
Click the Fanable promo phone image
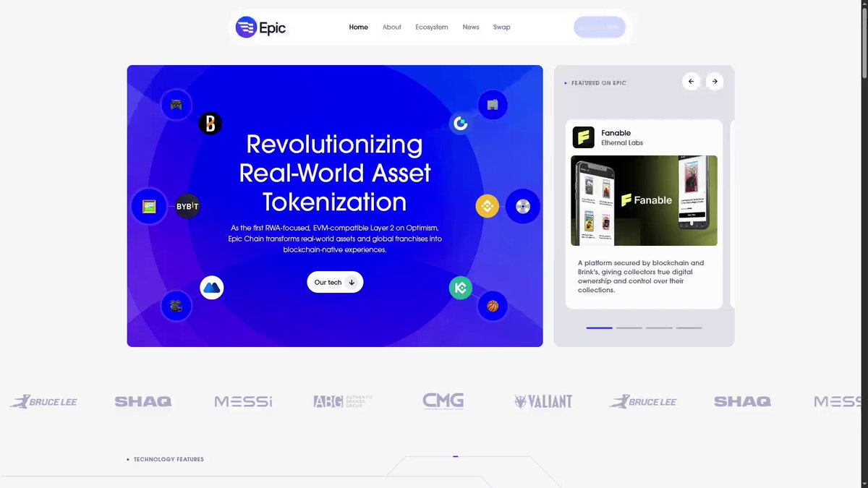[644, 200]
